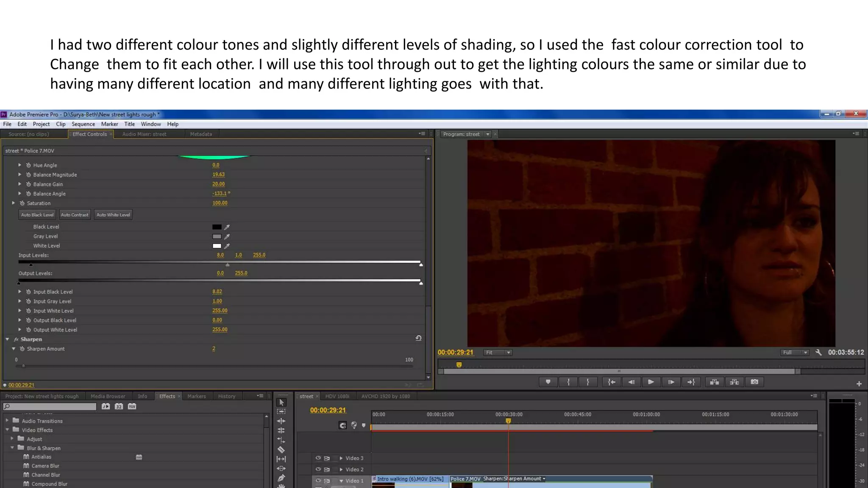868x488 pixels.
Task: Toggle Saturation animation stopwatch
Action: [x=22, y=203]
